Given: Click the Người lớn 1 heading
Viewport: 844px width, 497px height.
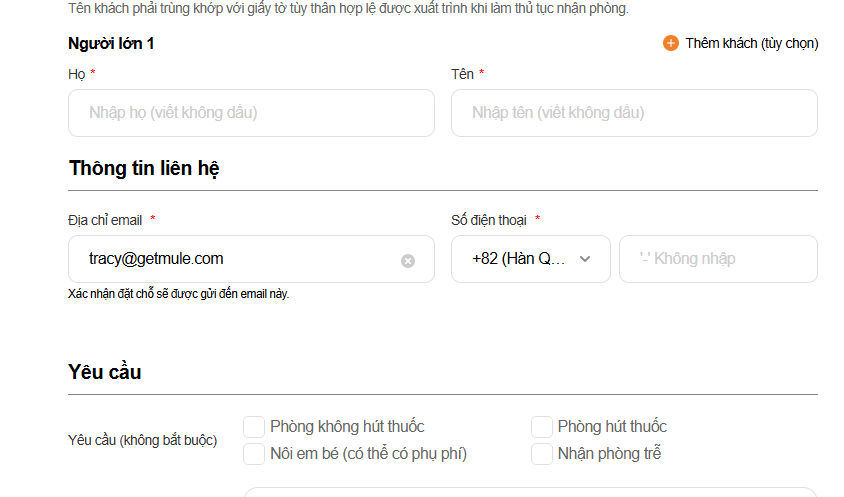Looking at the screenshot, I should click(x=111, y=43).
